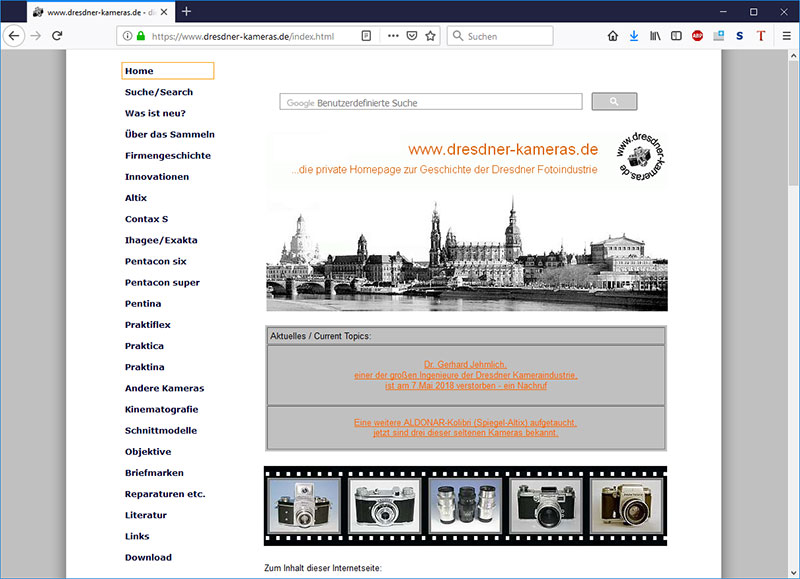Click the forward navigation arrow

[35, 36]
